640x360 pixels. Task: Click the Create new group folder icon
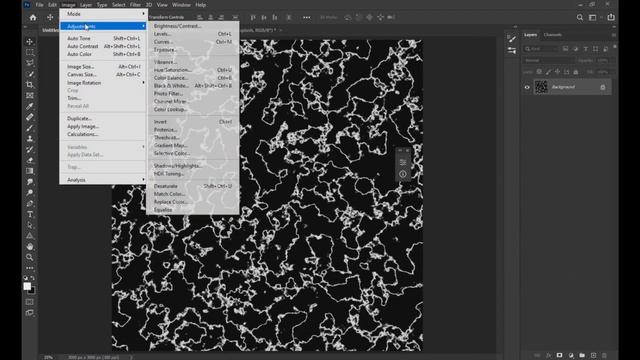click(x=582, y=355)
